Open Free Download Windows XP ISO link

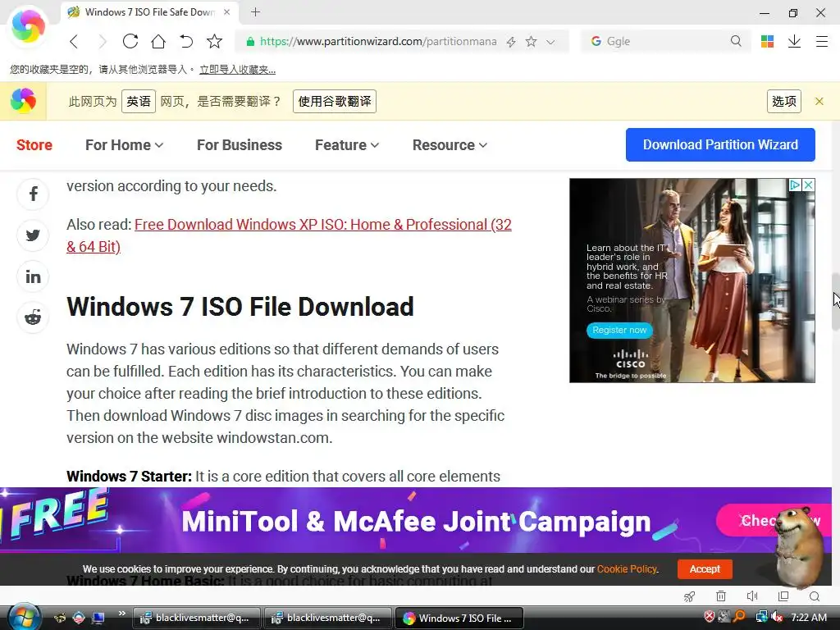coord(290,235)
